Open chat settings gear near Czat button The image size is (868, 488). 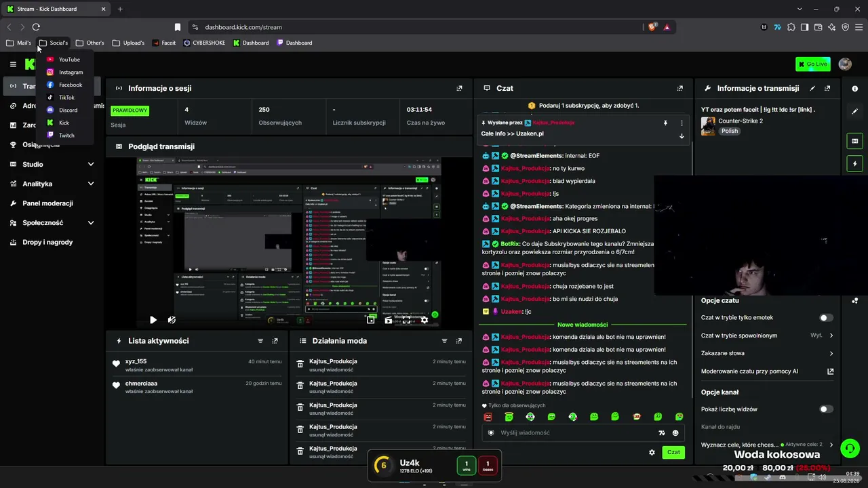coord(652,452)
